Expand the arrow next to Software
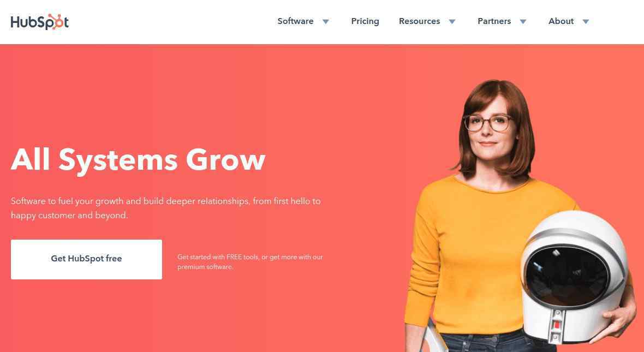 click(326, 22)
